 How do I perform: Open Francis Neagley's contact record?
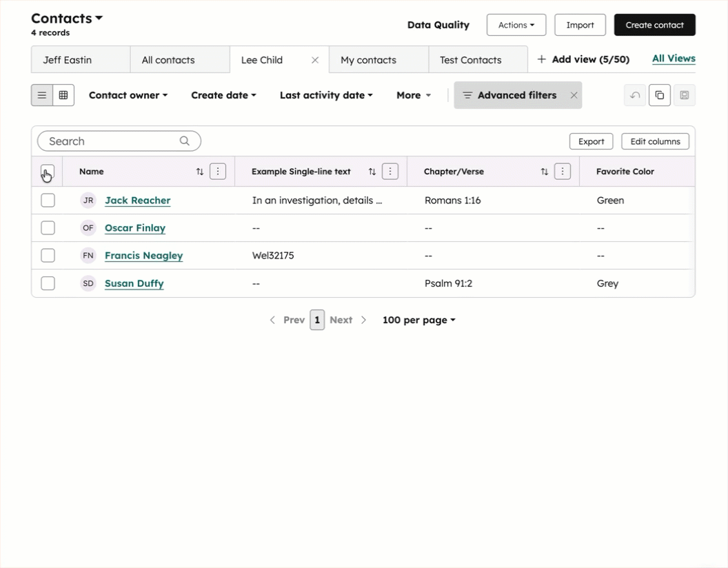[x=143, y=255]
